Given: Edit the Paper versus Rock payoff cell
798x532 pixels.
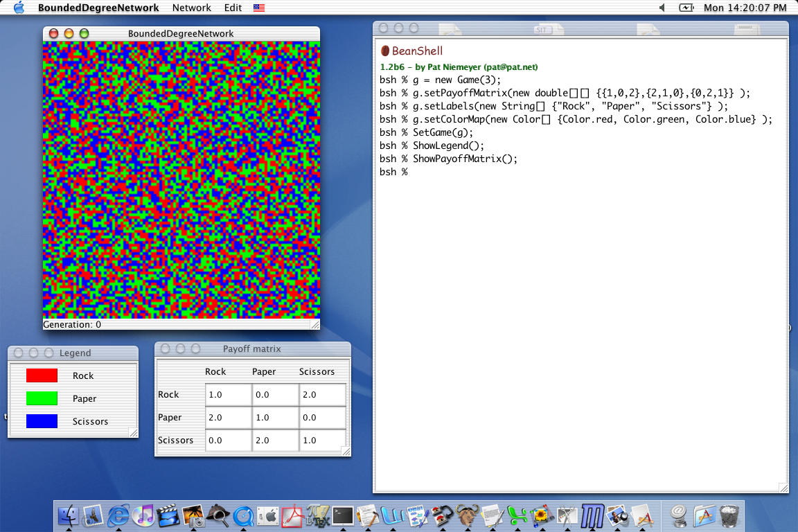Looking at the screenshot, I should click(229, 418).
